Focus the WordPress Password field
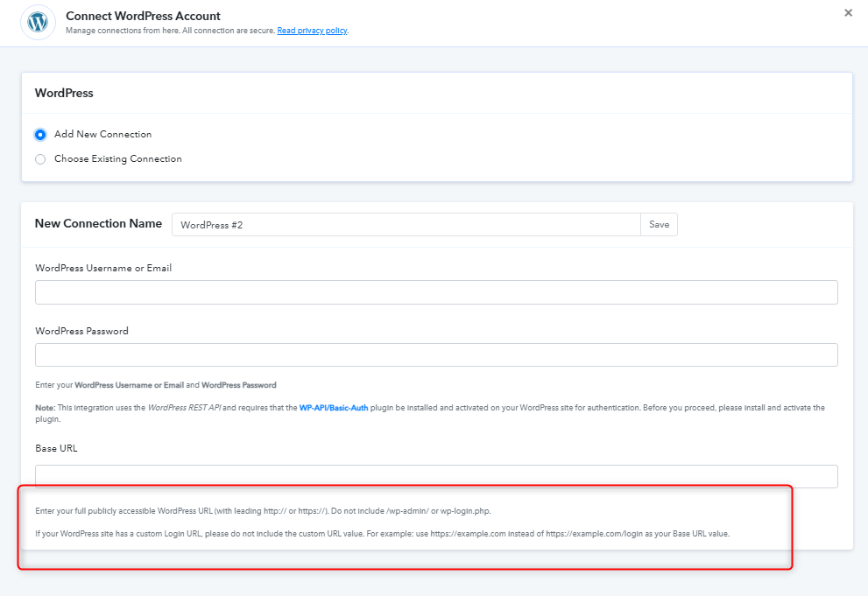Screen dimensions: 868x596 pos(436,355)
